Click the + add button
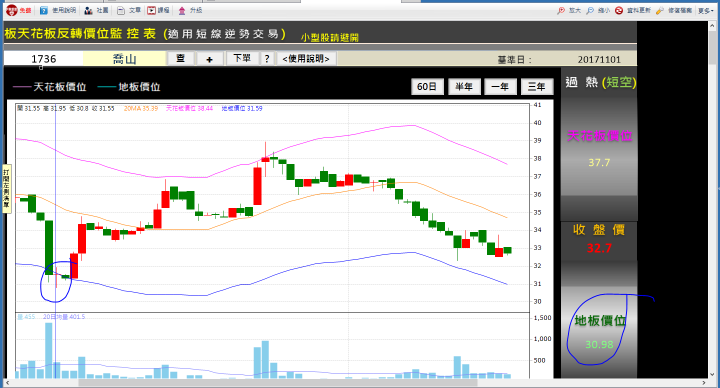The width and height of the screenshot is (720, 388). coord(209,59)
